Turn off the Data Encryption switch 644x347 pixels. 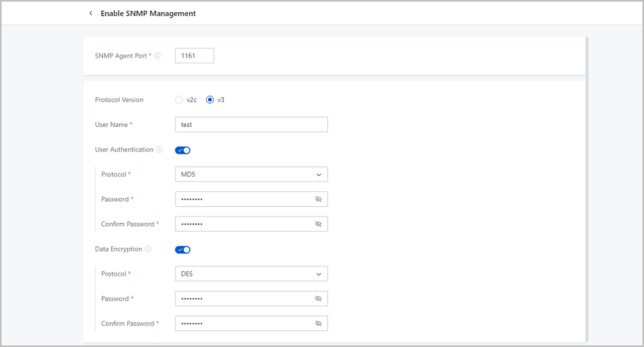point(182,250)
